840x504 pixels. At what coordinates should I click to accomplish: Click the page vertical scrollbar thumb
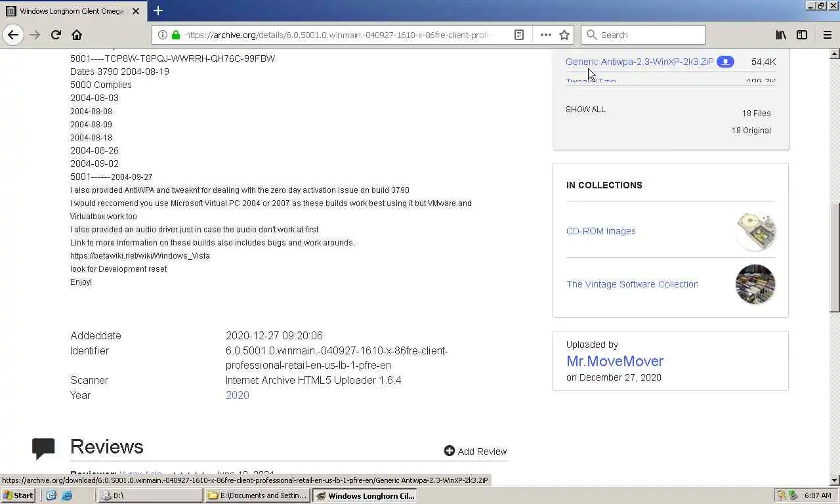[834, 257]
